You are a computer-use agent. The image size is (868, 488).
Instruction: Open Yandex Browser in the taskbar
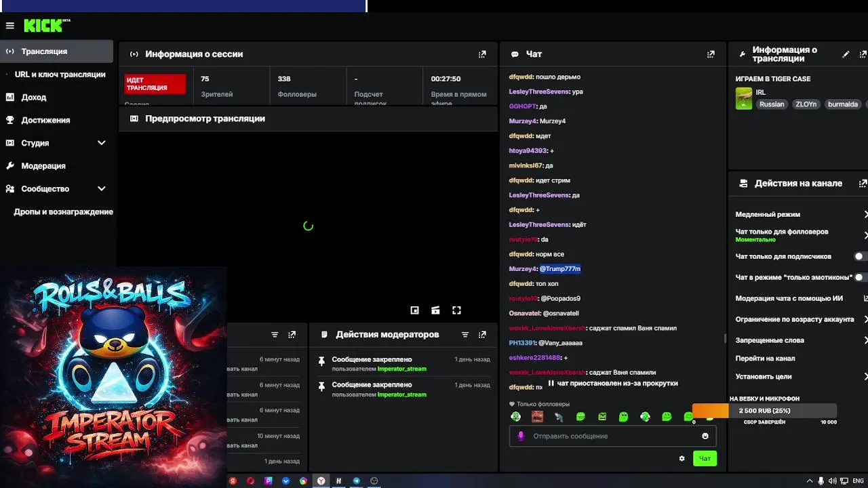[x=321, y=481]
